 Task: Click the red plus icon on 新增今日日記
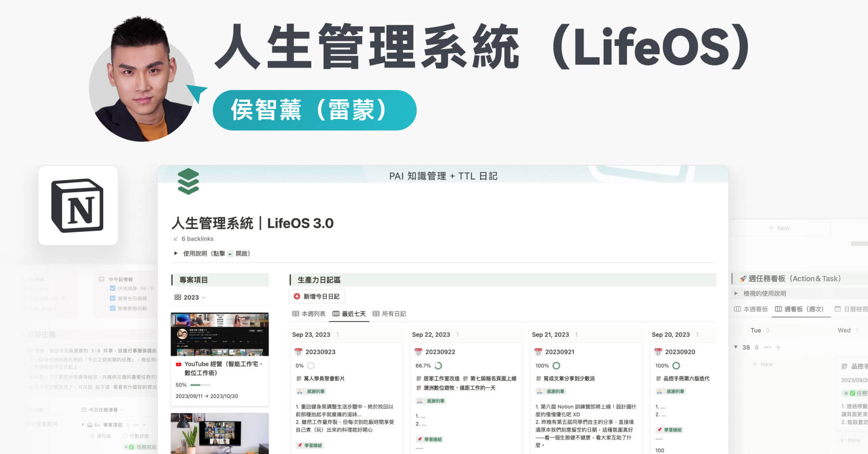[297, 296]
